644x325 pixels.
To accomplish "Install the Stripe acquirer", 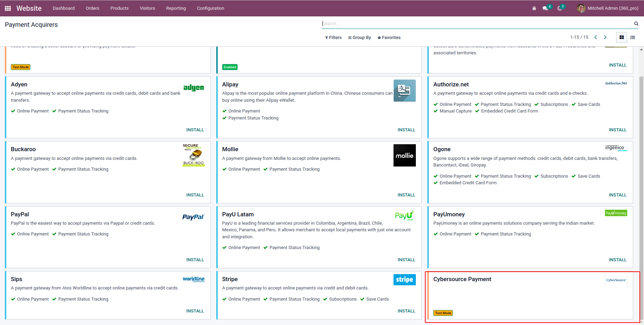I will click(x=406, y=311).
